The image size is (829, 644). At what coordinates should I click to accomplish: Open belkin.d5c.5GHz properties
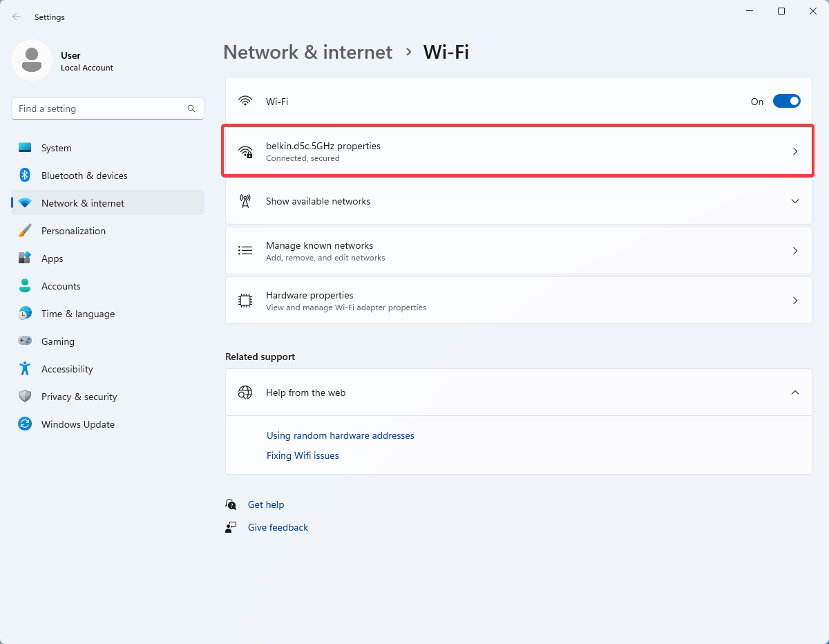[x=518, y=150]
